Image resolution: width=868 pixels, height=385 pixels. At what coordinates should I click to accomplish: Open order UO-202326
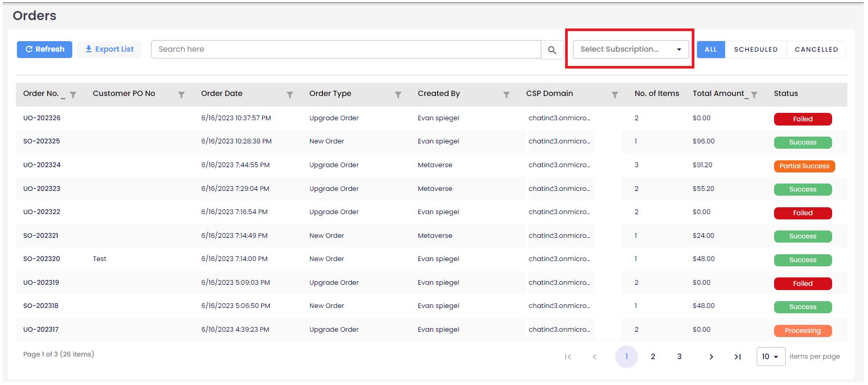point(42,118)
